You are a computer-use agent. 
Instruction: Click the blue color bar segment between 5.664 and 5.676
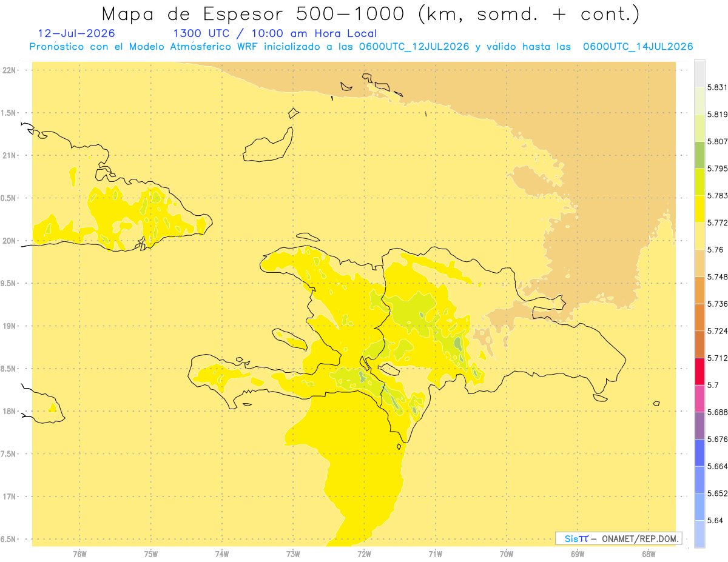click(x=699, y=453)
